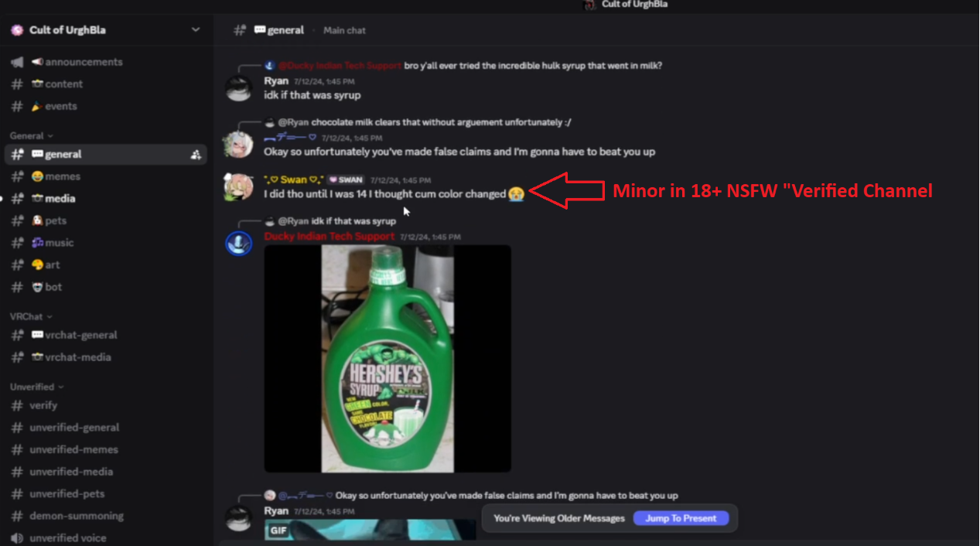Collapse the General channel category
The width and height of the screenshot is (980, 546).
32,135
